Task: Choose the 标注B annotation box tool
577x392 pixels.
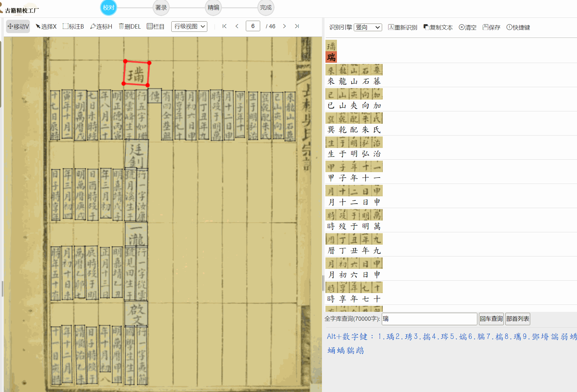Action: pos(73,26)
